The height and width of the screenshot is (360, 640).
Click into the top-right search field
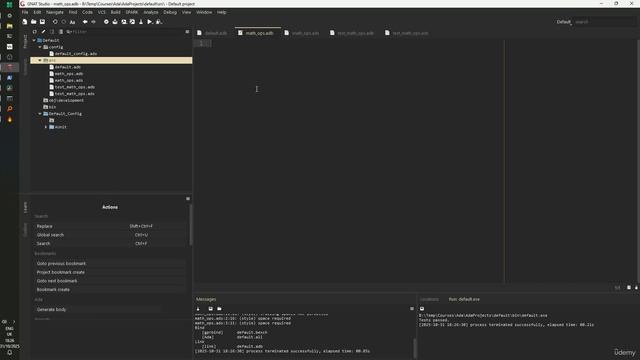(x=604, y=22)
